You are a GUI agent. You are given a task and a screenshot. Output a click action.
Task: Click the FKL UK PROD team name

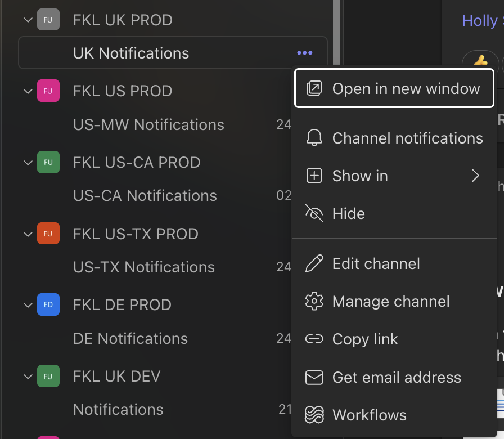coord(123,20)
